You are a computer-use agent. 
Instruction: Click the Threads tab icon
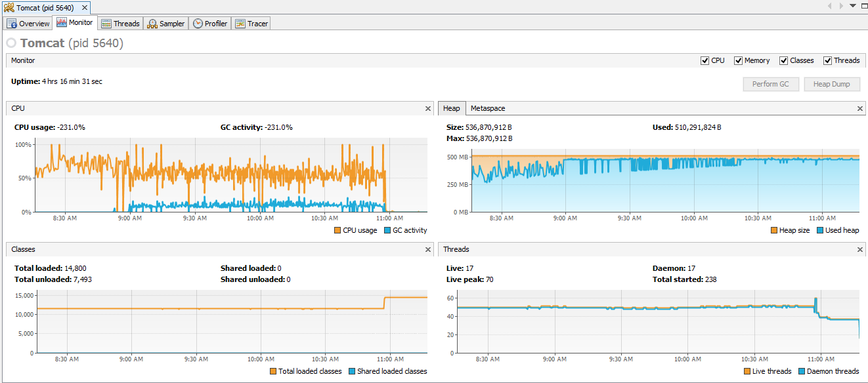pyautogui.click(x=106, y=24)
